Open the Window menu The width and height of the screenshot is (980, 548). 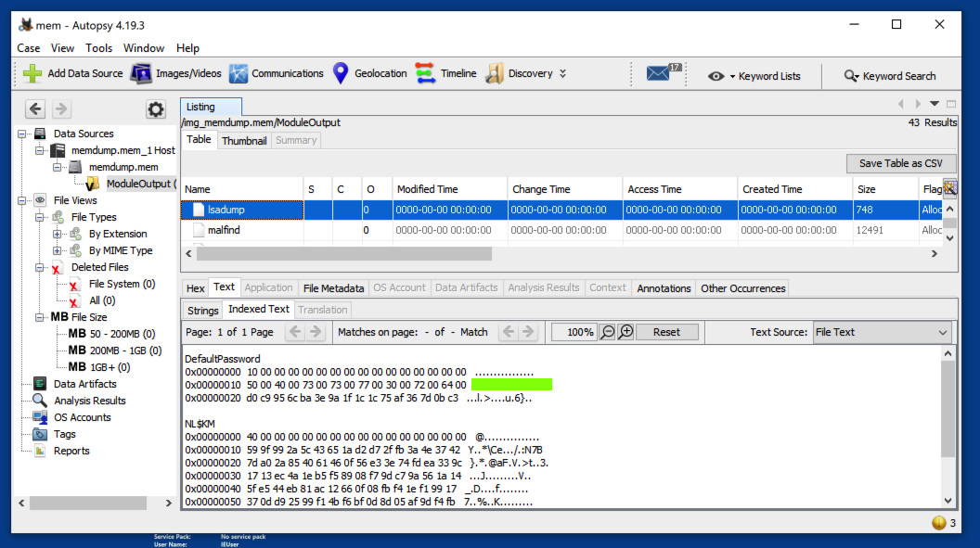(143, 48)
